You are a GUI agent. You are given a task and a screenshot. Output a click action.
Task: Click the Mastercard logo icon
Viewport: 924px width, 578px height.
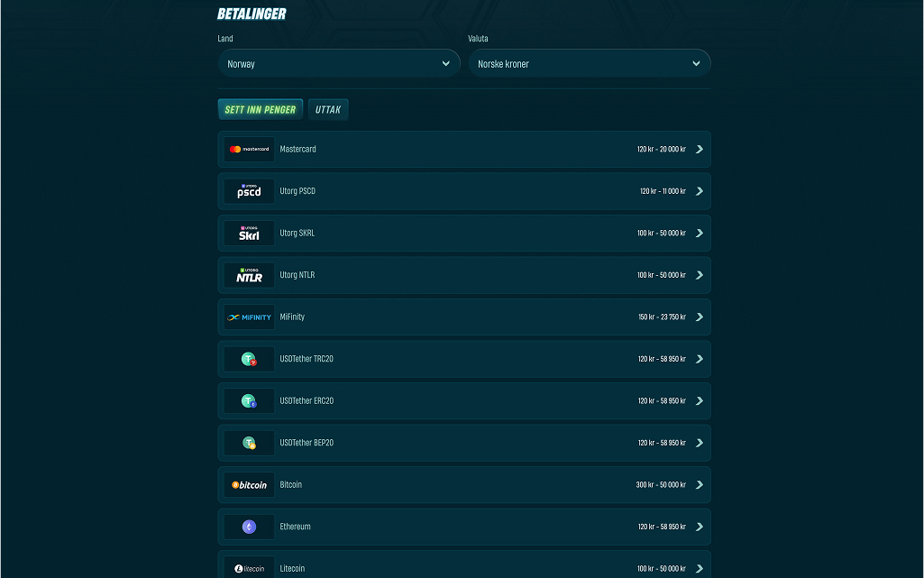(x=249, y=149)
